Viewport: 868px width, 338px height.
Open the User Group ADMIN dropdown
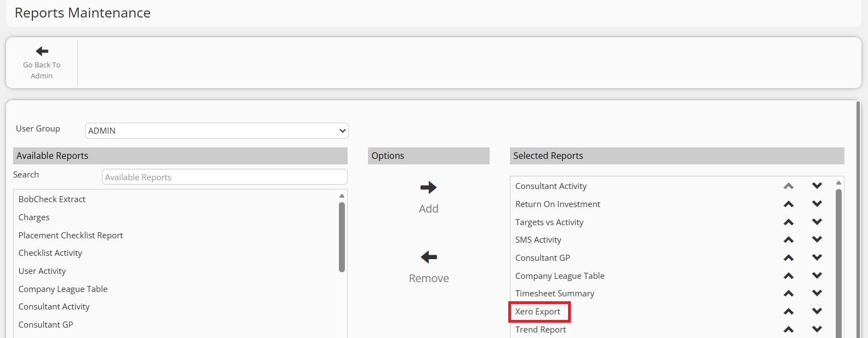(217, 131)
